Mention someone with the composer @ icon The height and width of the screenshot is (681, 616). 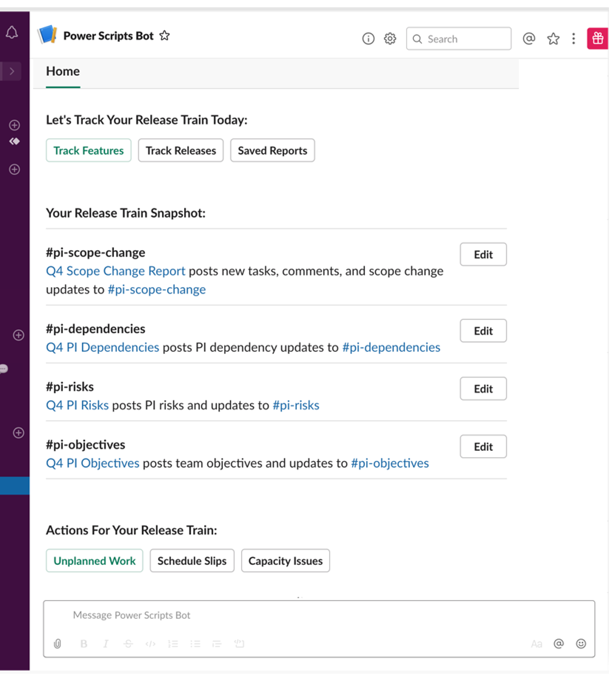pos(559,643)
